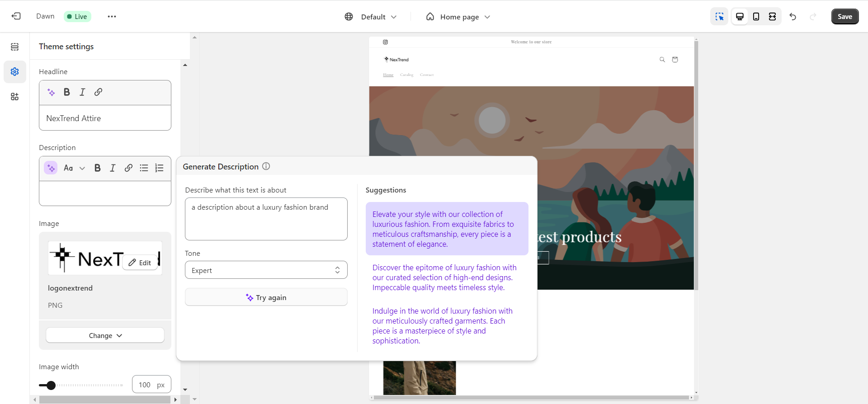Open the Change image dropdown
This screenshot has width=868, height=404.
pos(105,335)
